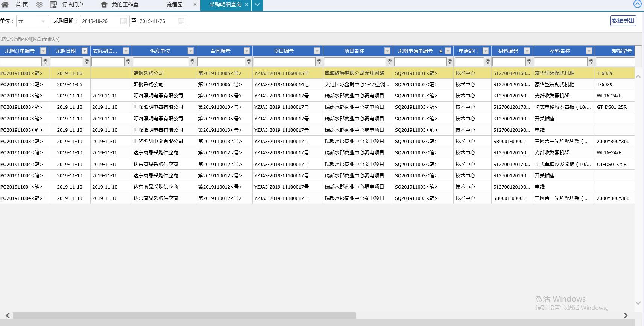The width and height of the screenshot is (644, 326).
Task: Collapse the top bar with the circled up arrow
Action: [638, 4]
